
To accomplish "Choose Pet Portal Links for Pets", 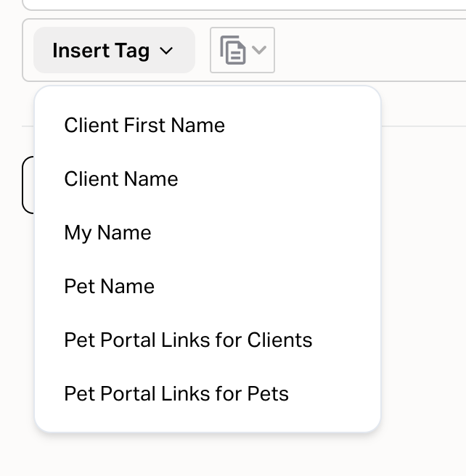I will [176, 394].
